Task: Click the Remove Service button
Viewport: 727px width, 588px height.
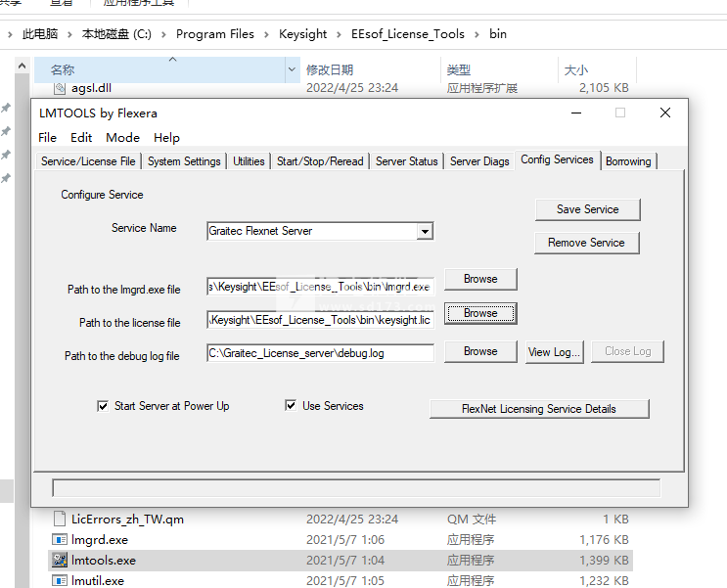Action: tap(586, 243)
